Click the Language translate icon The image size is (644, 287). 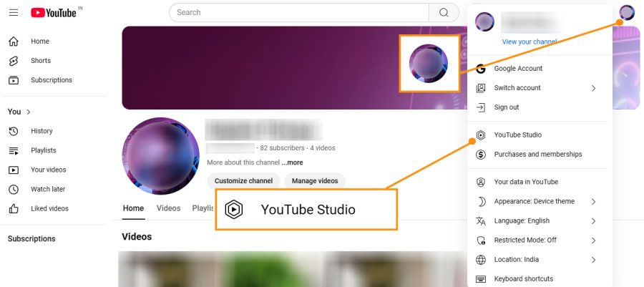[481, 221]
